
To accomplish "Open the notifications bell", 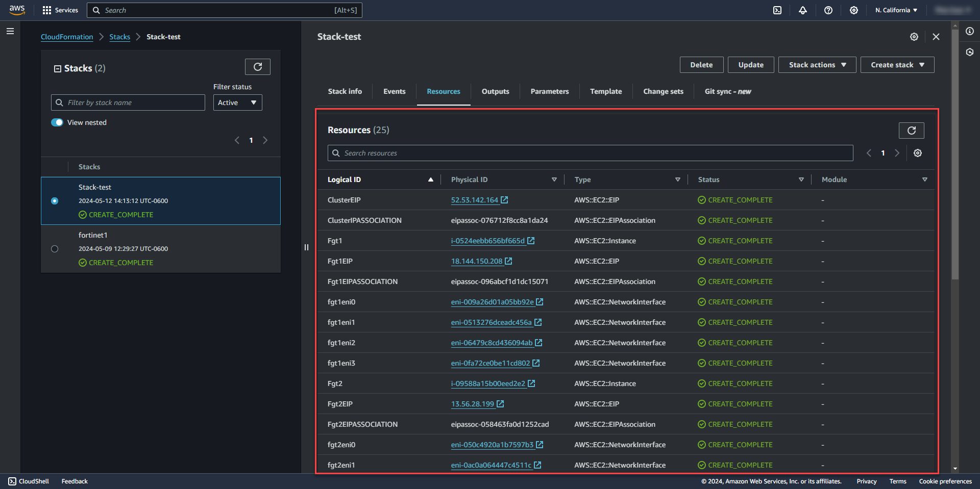I will pyautogui.click(x=803, y=10).
